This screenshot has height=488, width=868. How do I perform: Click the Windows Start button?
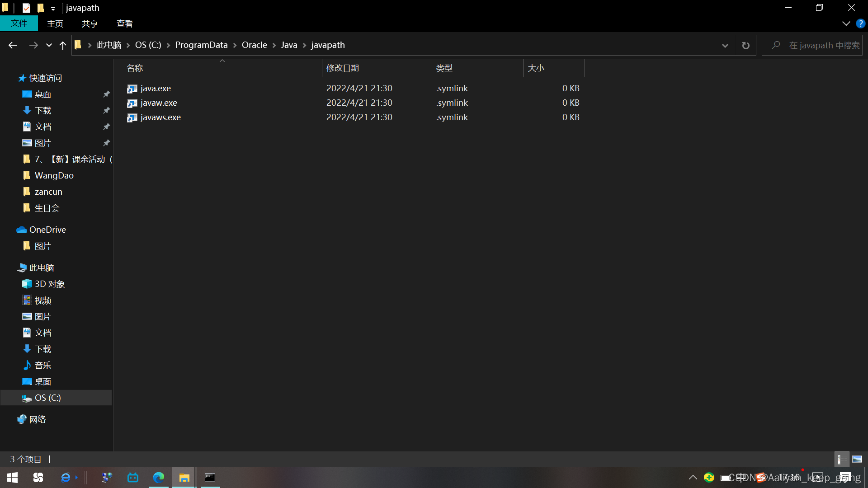pyautogui.click(x=12, y=478)
